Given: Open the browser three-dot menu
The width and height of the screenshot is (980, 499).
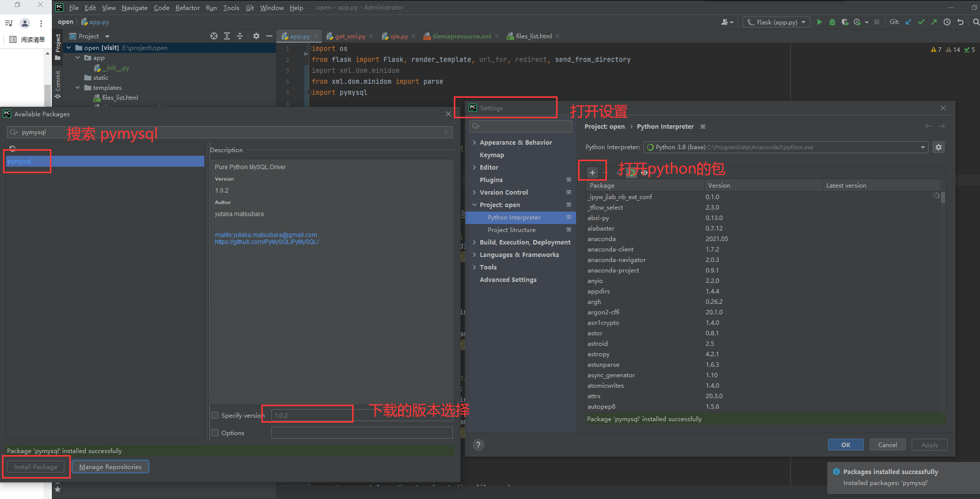Looking at the screenshot, I should 41,23.
